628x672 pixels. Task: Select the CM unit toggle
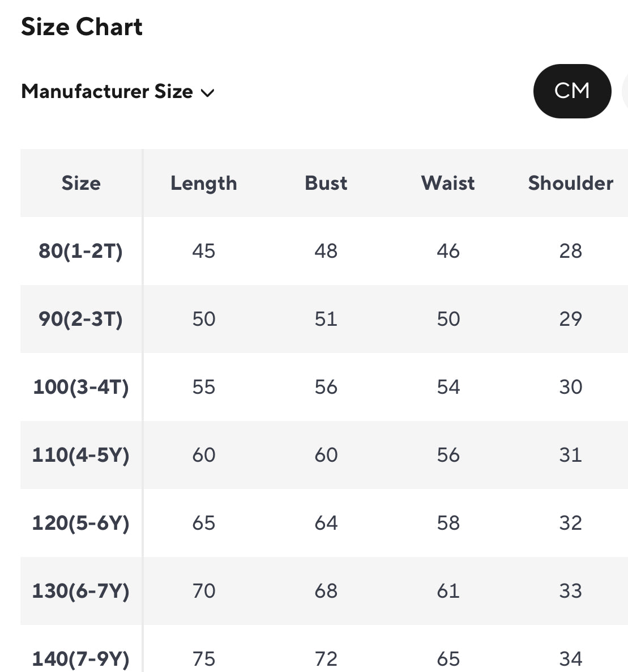(572, 91)
